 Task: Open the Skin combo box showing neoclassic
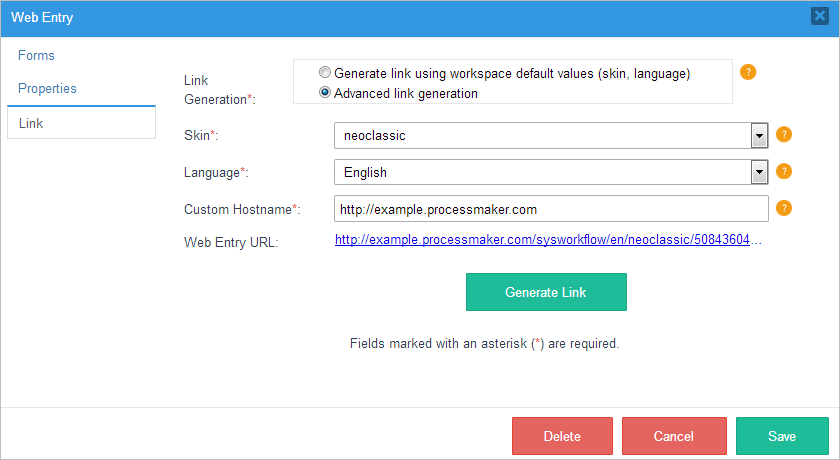pyautogui.click(x=542, y=135)
